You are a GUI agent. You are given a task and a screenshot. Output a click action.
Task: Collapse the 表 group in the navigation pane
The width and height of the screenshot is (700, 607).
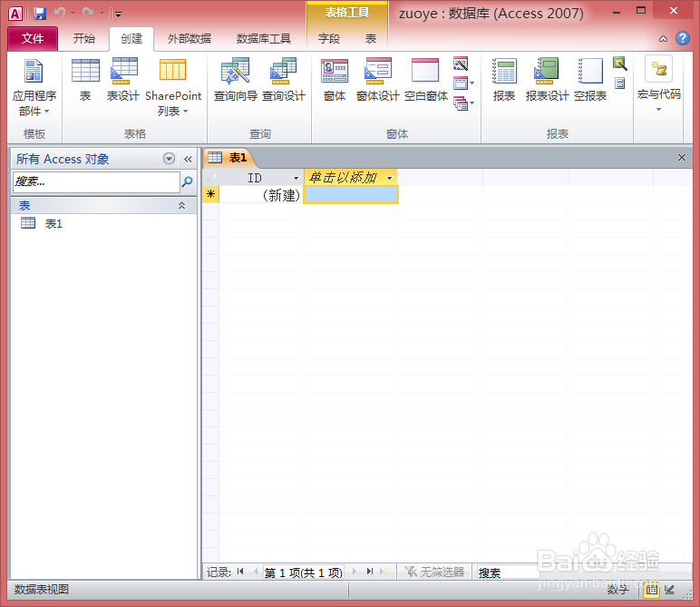181,205
